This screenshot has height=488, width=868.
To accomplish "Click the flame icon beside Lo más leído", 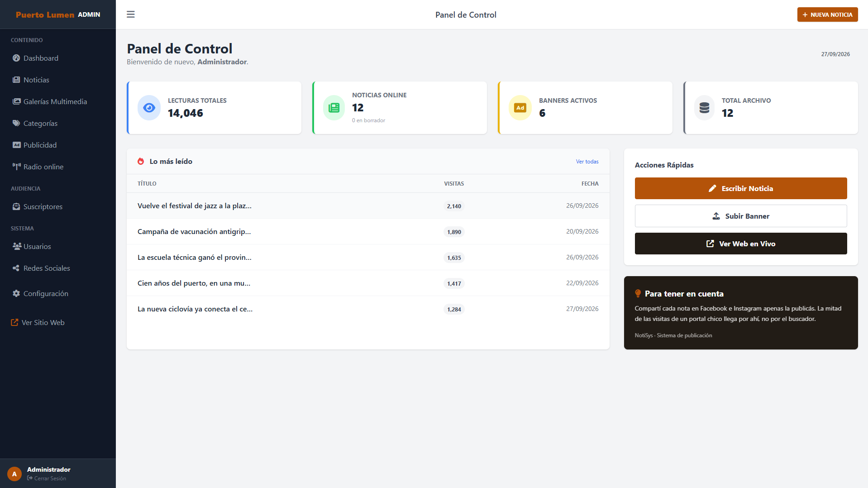I will (x=141, y=161).
